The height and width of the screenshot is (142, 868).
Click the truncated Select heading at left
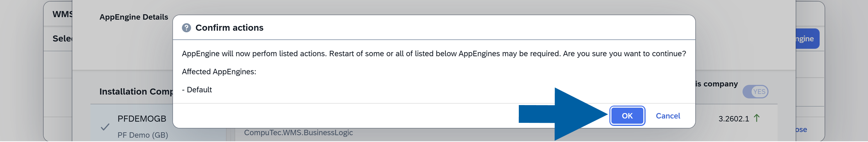[x=63, y=39]
